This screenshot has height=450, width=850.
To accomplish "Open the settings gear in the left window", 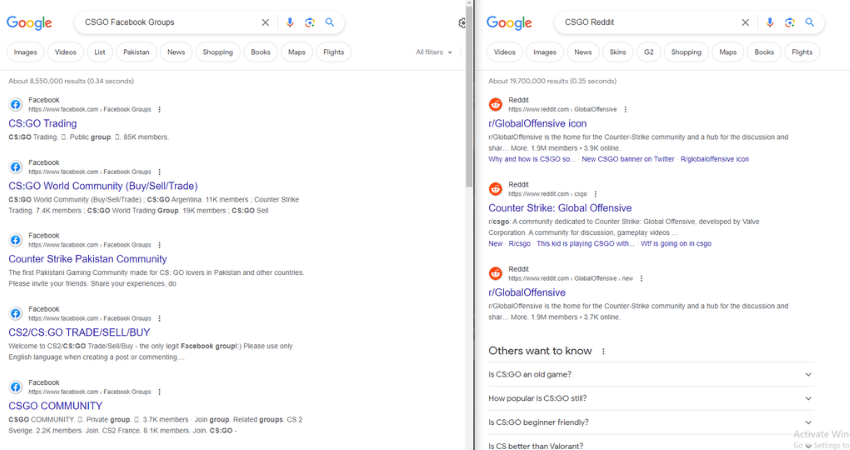I will [462, 23].
